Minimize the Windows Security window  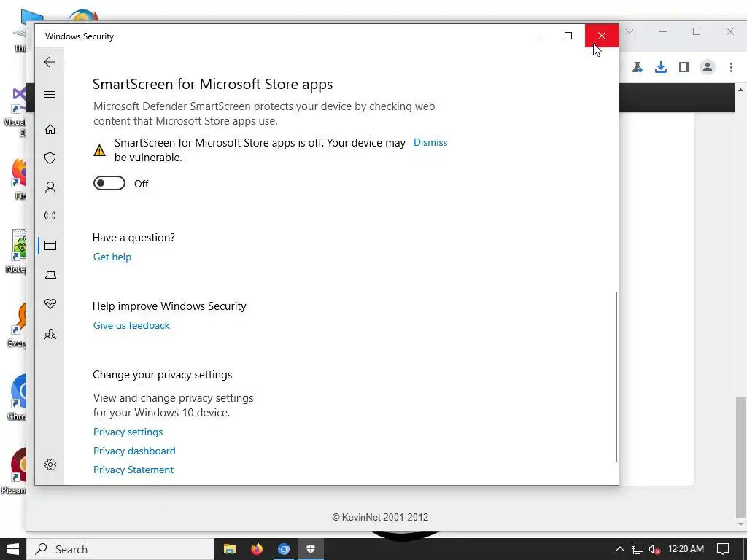pos(535,36)
